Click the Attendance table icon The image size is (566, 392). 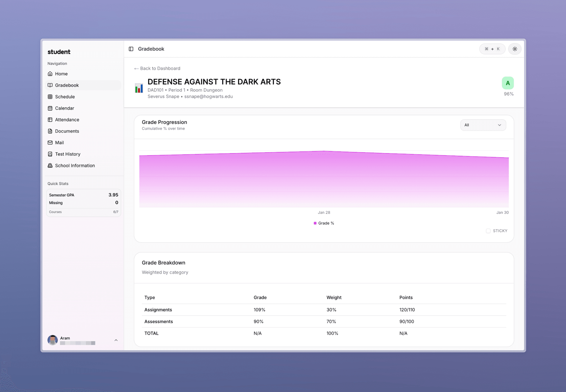[50, 120]
